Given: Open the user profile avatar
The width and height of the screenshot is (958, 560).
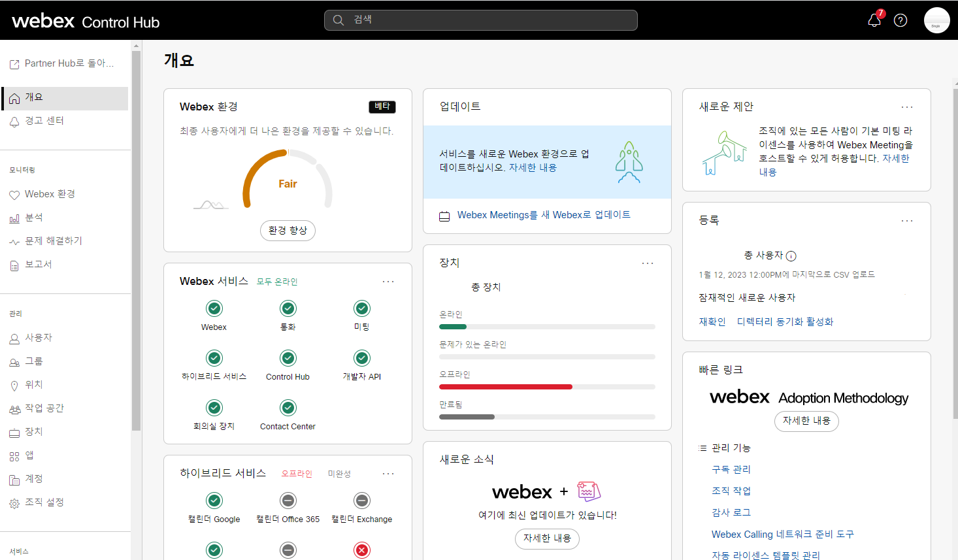Looking at the screenshot, I should pyautogui.click(x=936, y=20).
